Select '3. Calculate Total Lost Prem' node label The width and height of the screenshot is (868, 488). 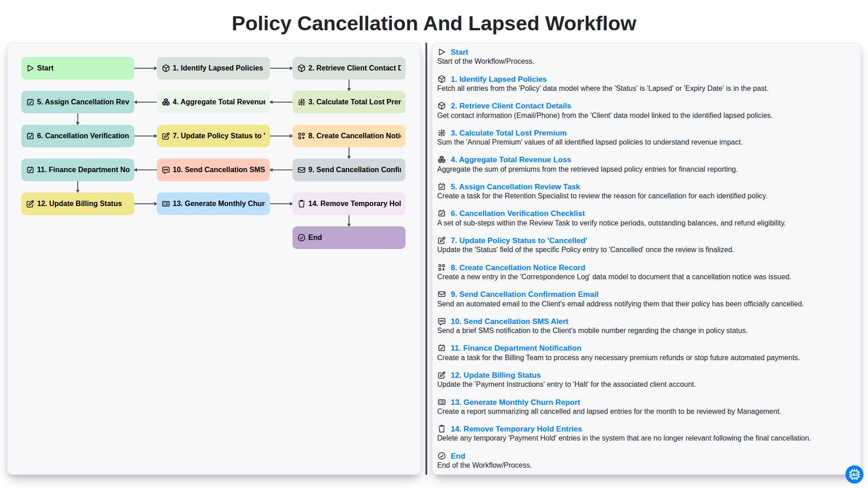(x=354, y=102)
